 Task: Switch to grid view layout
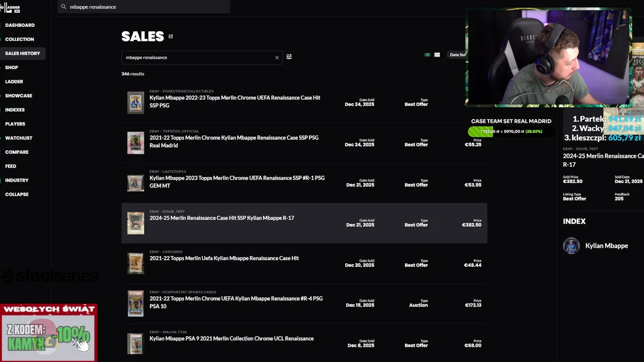click(x=437, y=55)
